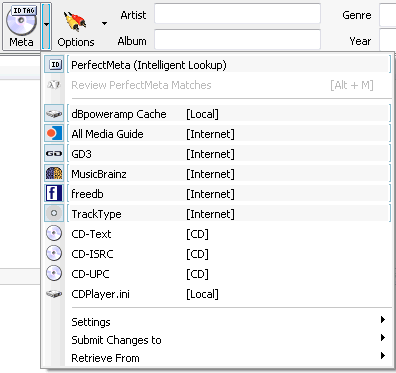Click inside the Artist text field
This screenshot has width=396, height=373.
pyautogui.click(x=237, y=14)
